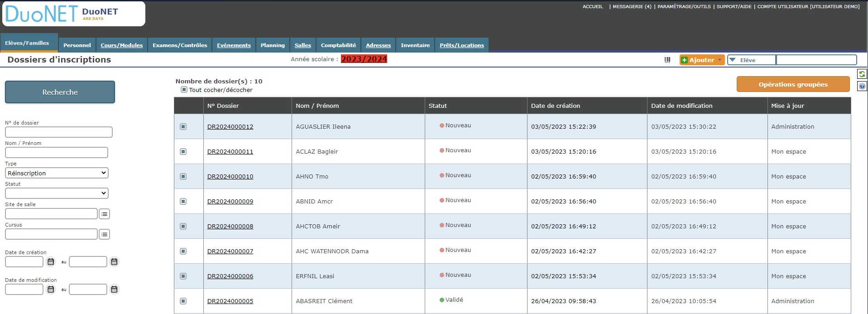This screenshot has width=868, height=314.
Task: Open Cursus list picker icon
Action: click(104, 234)
